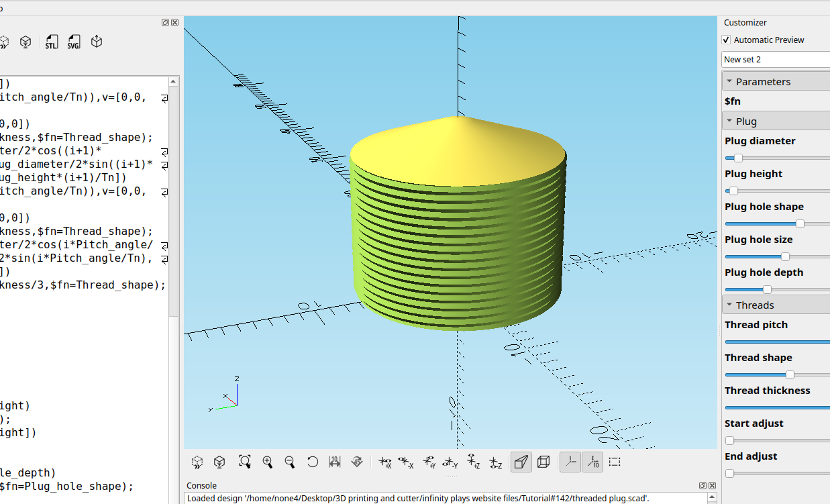The width and height of the screenshot is (830, 504).
Task: Zoom in on the 3D viewport
Action: (x=268, y=462)
